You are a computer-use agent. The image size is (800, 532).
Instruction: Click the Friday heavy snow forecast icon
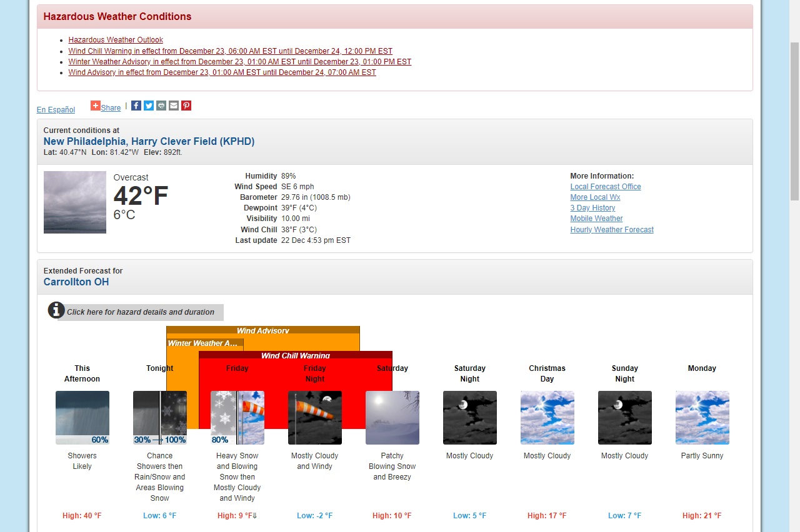[237, 418]
